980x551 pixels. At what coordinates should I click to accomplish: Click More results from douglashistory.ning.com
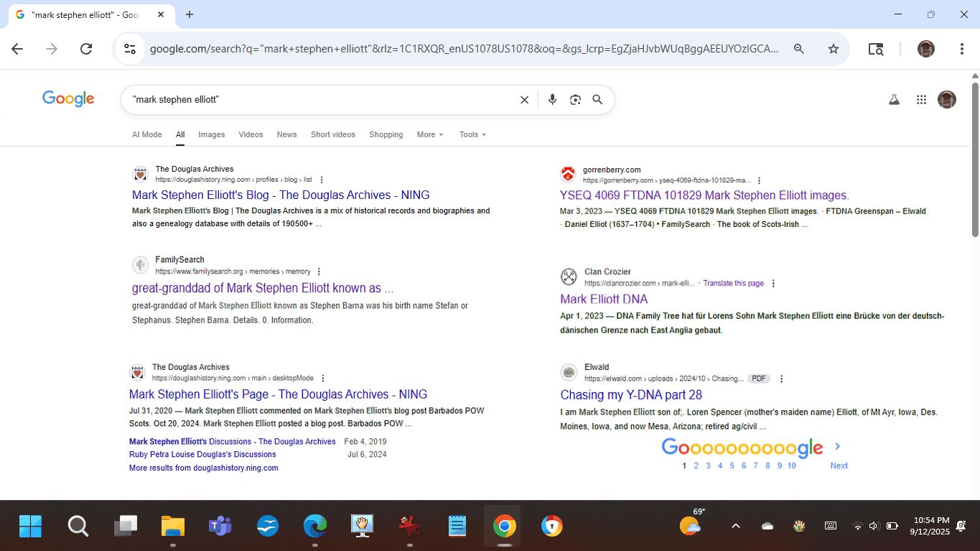(203, 468)
